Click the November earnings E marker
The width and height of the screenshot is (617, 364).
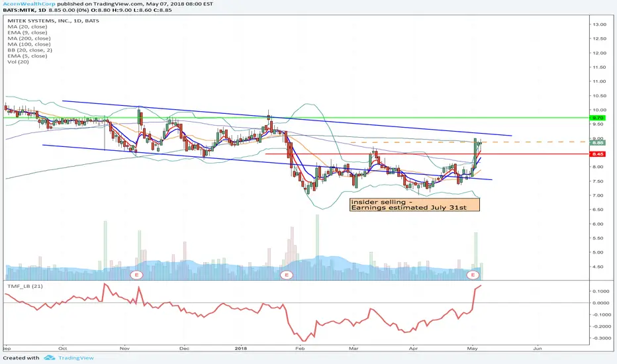(136, 275)
